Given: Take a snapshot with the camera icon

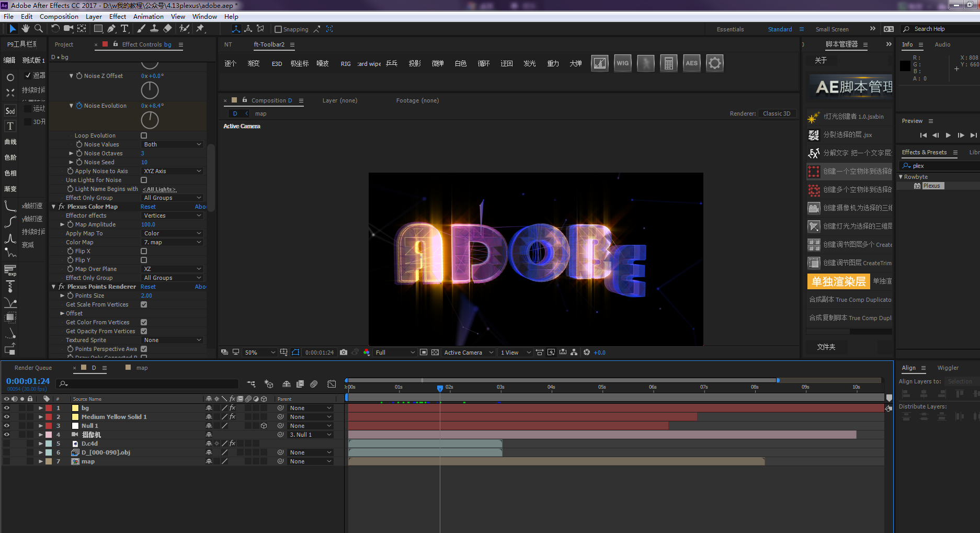Looking at the screenshot, I should (344, 353).
